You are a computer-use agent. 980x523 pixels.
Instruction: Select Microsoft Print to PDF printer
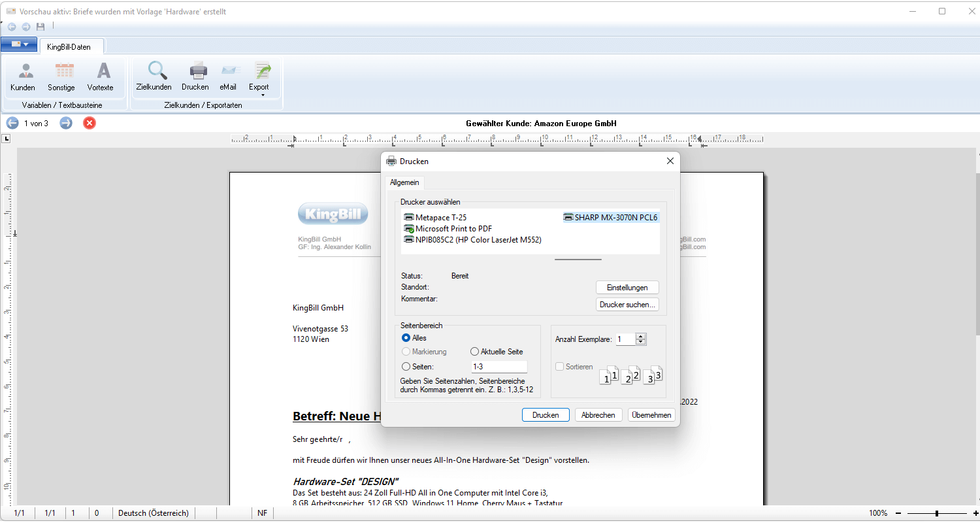coord(448,229)
